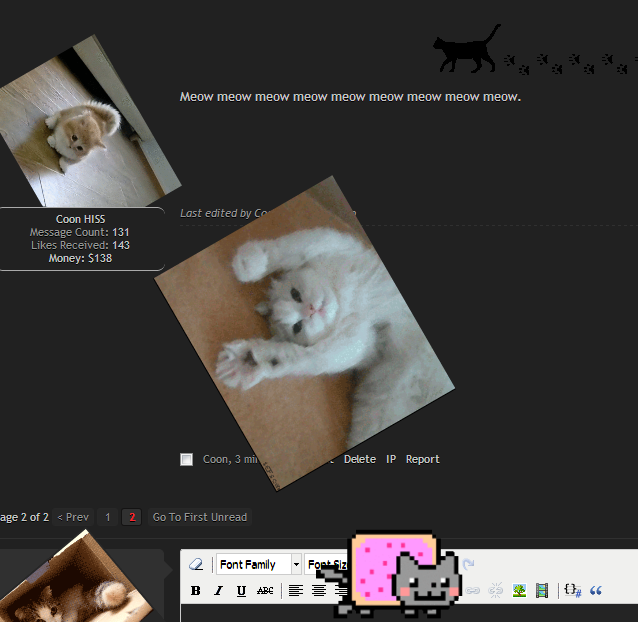
Task: Click the Prev page link
Action: click(x=73, y=517)
